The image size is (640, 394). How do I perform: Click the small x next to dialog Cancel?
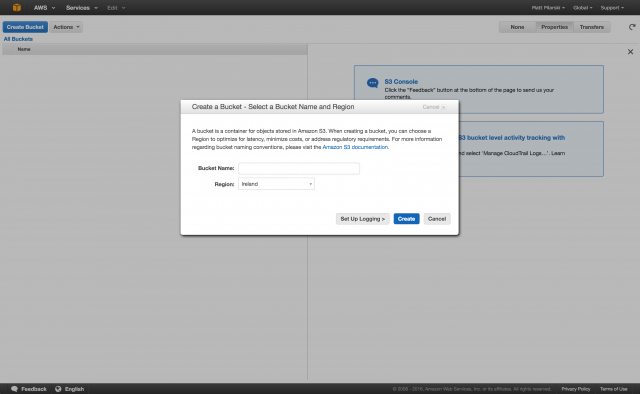coord(444,107)
